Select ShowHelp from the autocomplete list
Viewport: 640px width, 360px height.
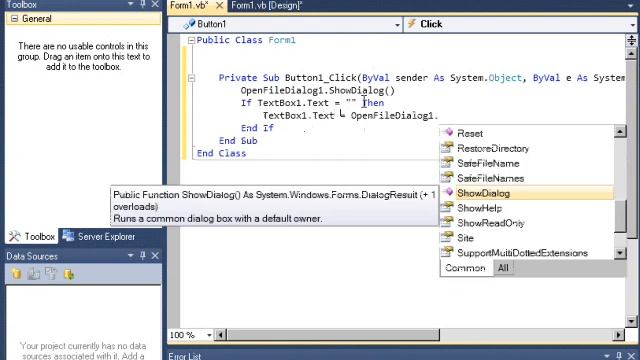[480, 208]
